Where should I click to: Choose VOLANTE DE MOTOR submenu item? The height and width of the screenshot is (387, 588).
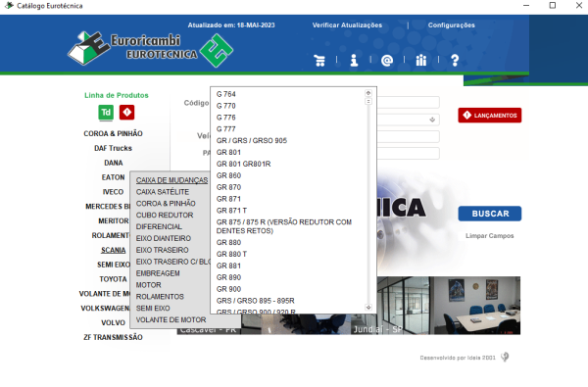(171, 319)
